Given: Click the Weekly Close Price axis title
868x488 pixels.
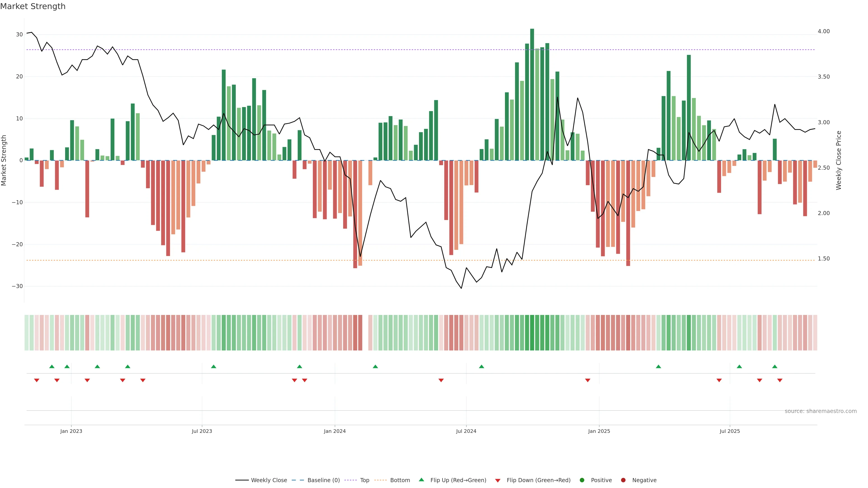Looking at the screenshot, I should tap(839, 160).
